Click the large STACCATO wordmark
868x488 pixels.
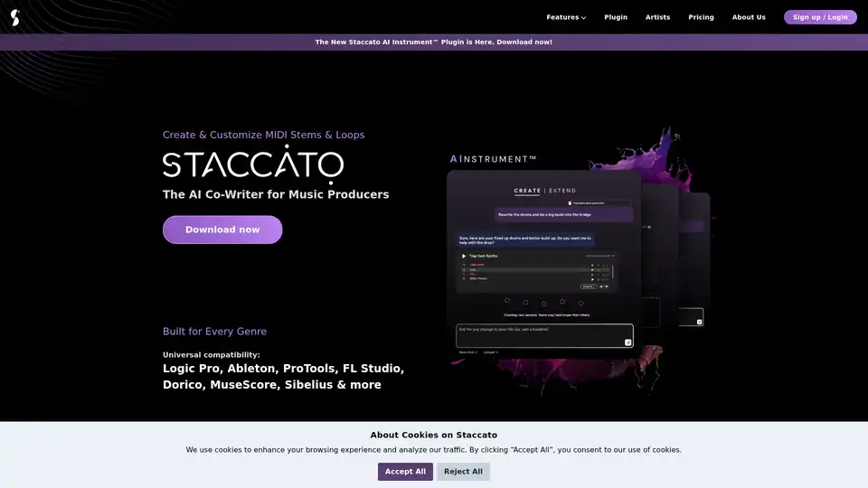pos(253,164)
